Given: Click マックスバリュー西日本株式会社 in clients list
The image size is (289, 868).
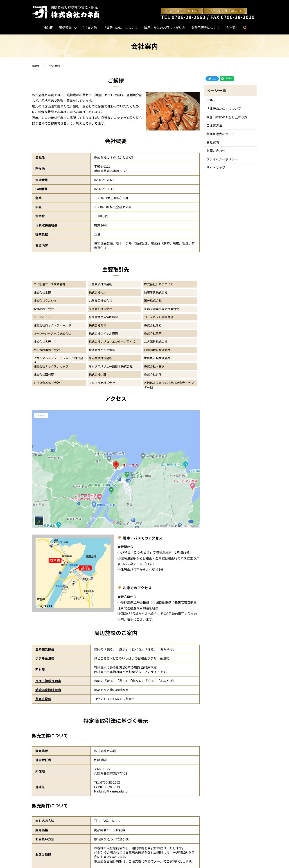Looking at the screenshot, I should (x=114, y=366).
